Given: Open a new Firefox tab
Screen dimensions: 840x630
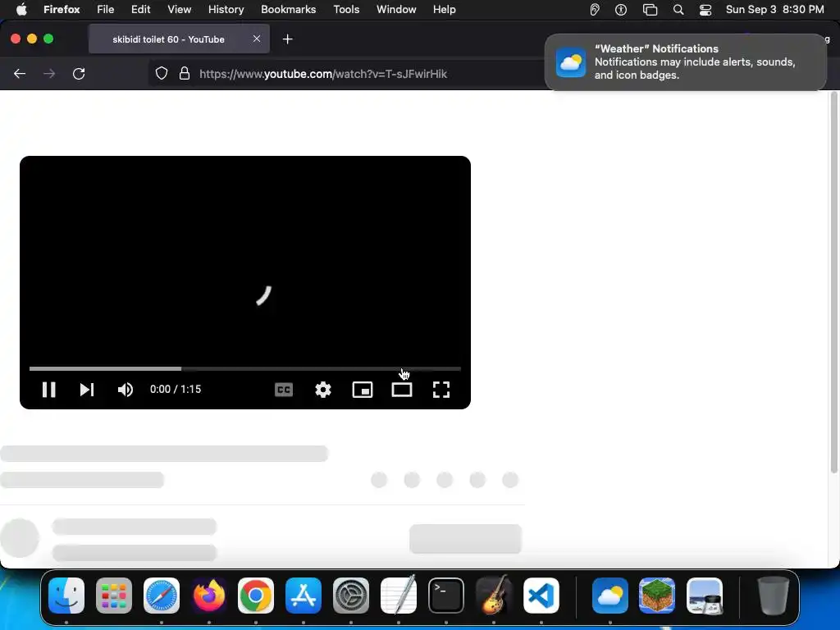Looking at the screenshot, I should coord(288,39).
